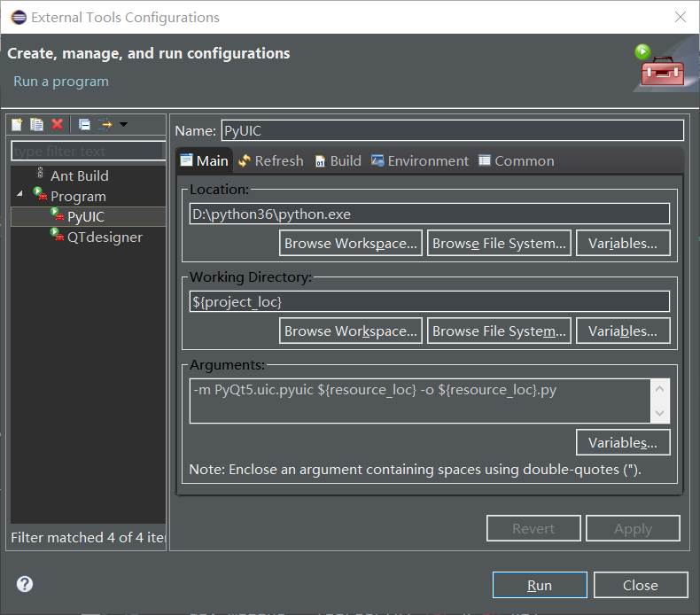Click Browse File System under Location
This screenshot has width=700, height=615.
499,244
